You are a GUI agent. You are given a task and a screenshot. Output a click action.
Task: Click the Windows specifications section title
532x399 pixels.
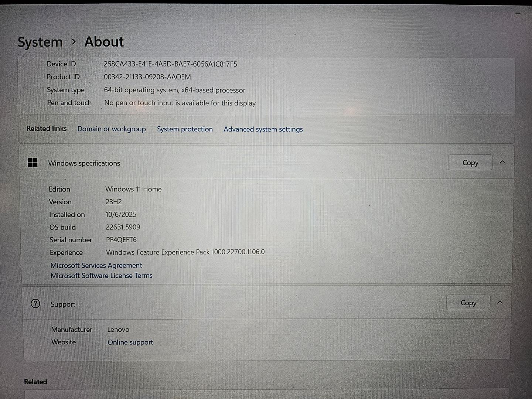click(84, 163)
